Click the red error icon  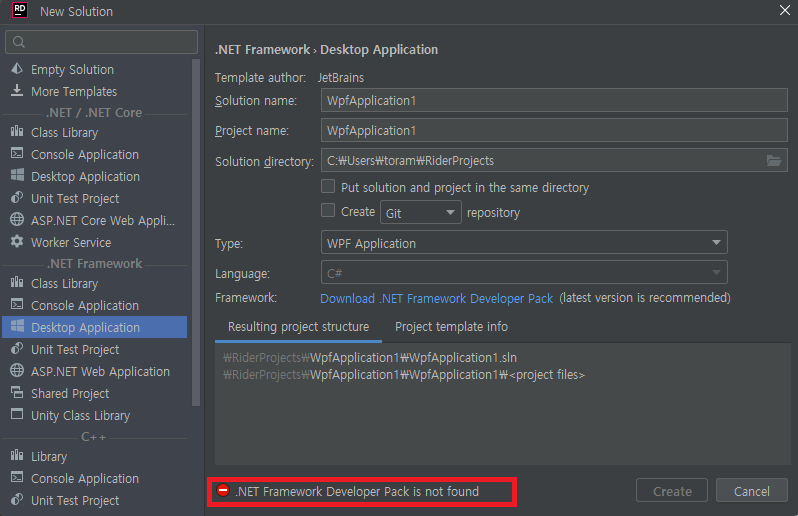pyautogui.click(x=223, y=491)
